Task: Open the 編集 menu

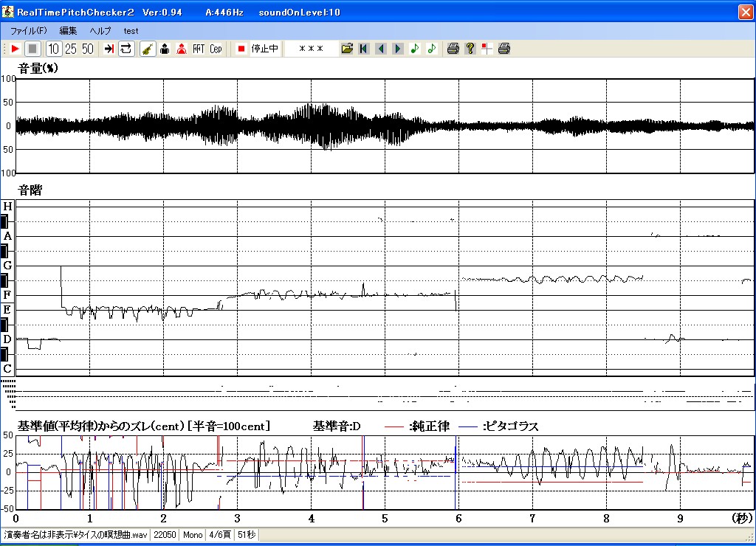Action: point(68,31)
